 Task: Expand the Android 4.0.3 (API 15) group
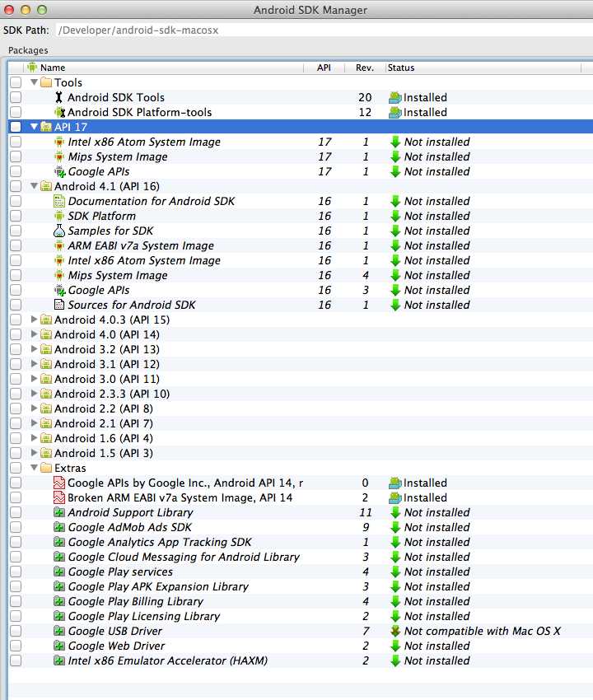[x=34, y=320]
